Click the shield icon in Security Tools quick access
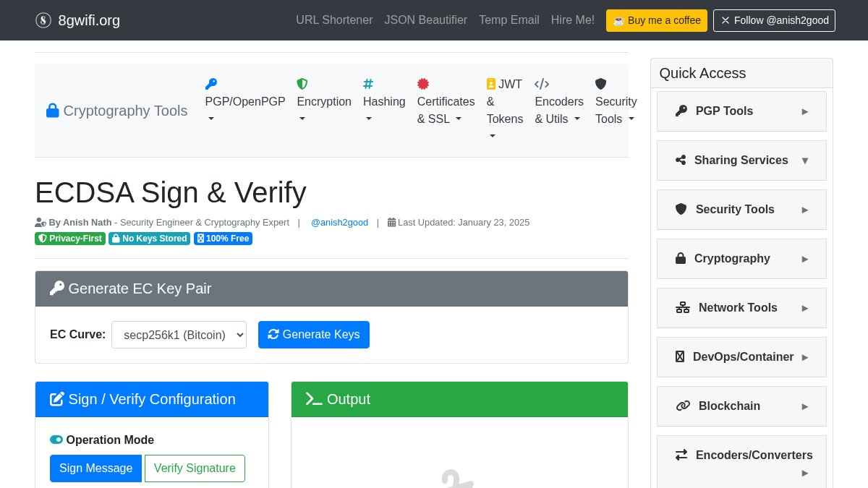 (x=681, y=209)
